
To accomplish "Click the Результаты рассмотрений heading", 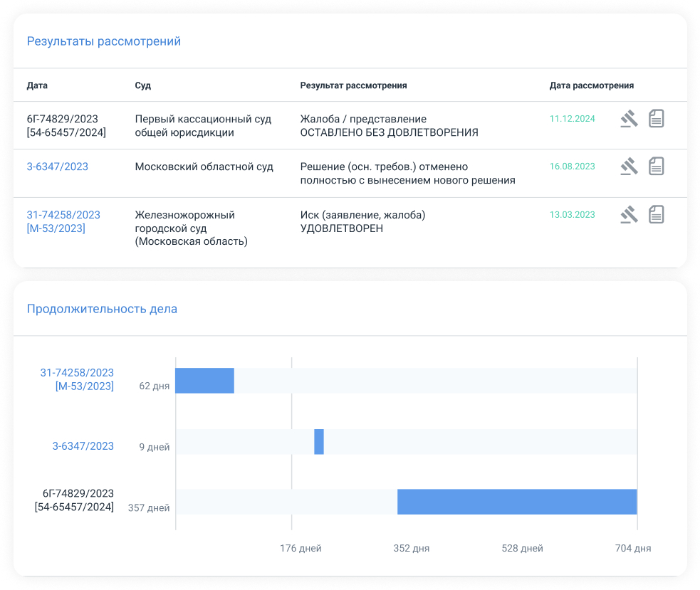I will pyautogui.click(x=104, y=41).
